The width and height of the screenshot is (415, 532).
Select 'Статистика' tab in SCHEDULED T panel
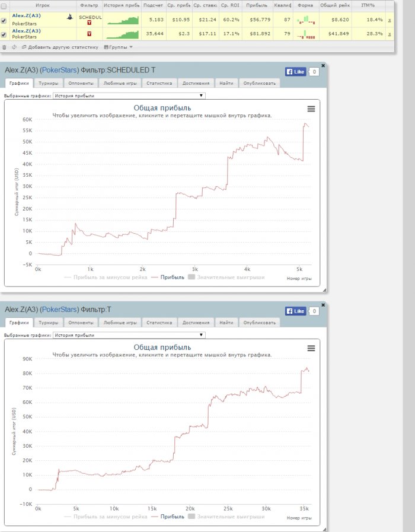(x=159, y=83)
